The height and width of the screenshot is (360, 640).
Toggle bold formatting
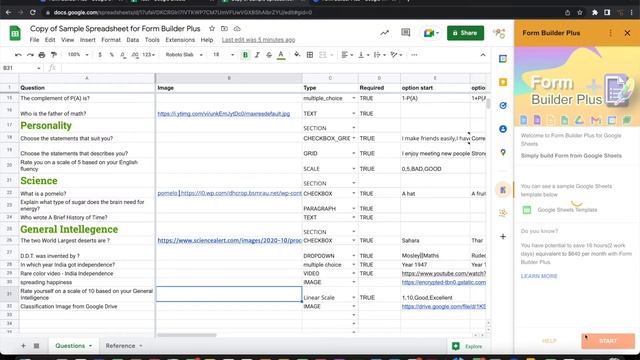tap(245, 55)
